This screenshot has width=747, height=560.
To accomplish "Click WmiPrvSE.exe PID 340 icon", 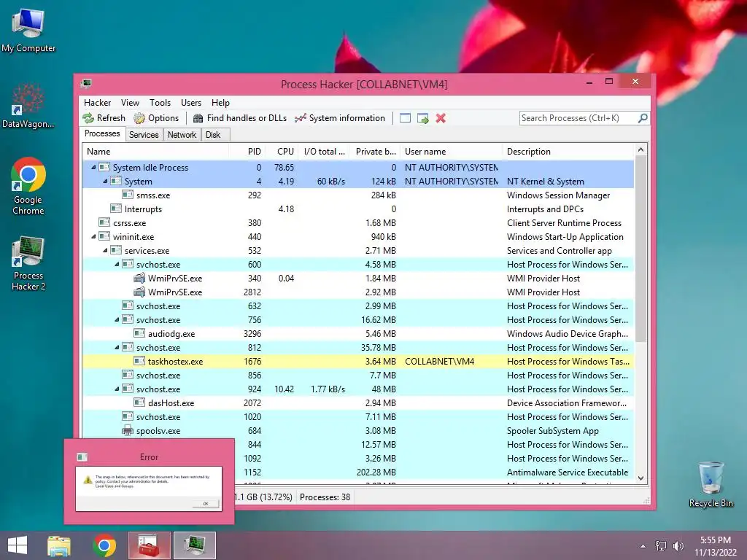I will point(139,278).
